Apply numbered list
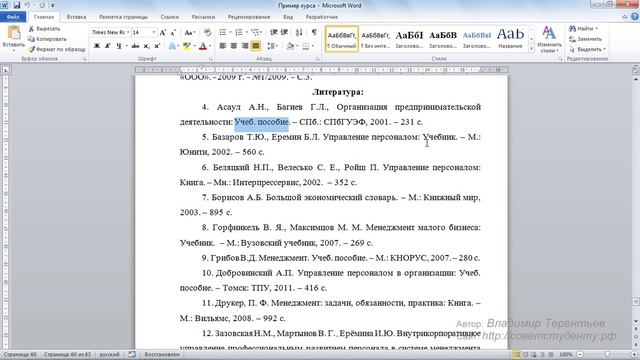 pyautogui.click(x=239, y=32)
